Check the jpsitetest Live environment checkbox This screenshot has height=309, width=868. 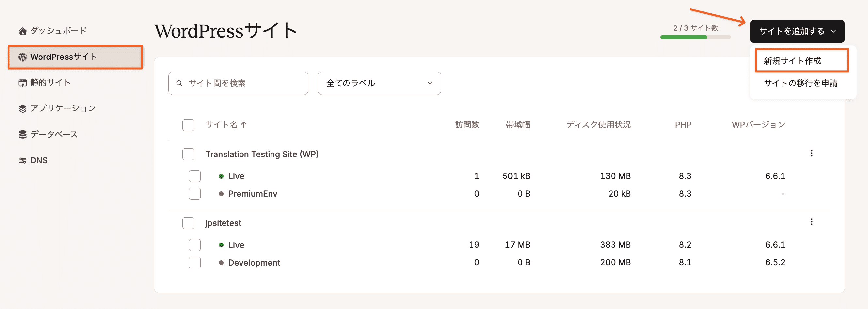click(x=195, y=245)
